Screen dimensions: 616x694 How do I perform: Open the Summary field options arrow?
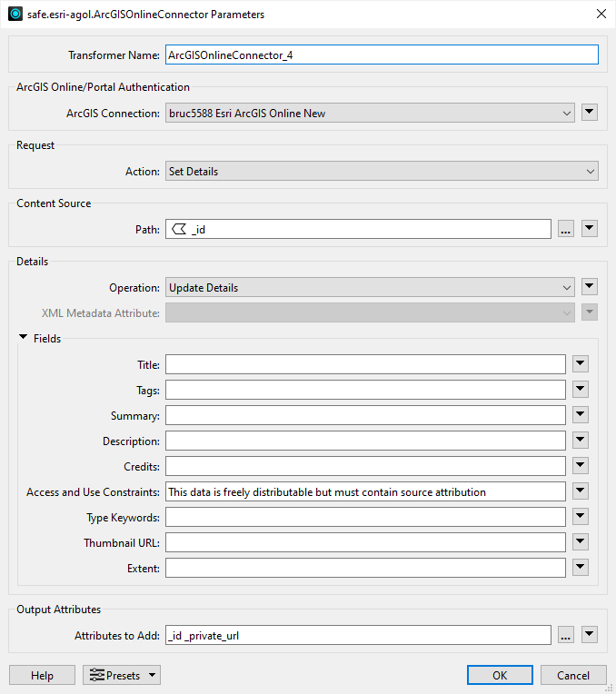tap(581, 415)
